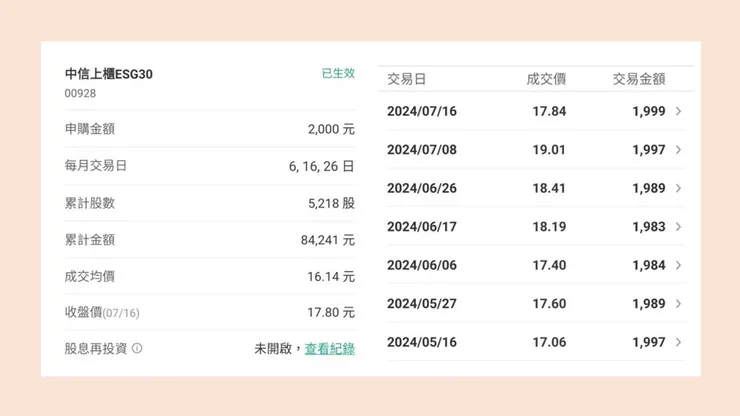Select the 2024/05/27 date cell

coord(422,304)
